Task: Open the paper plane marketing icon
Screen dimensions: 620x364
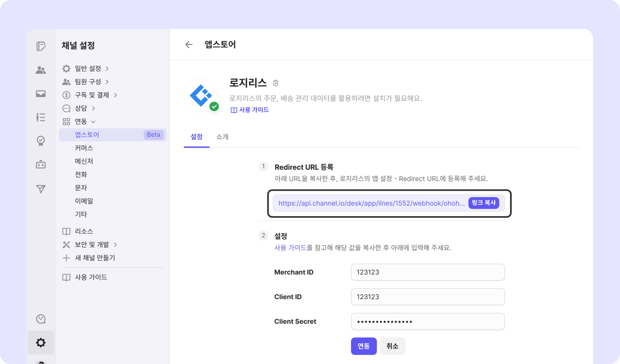Action: tap(41, 189)
